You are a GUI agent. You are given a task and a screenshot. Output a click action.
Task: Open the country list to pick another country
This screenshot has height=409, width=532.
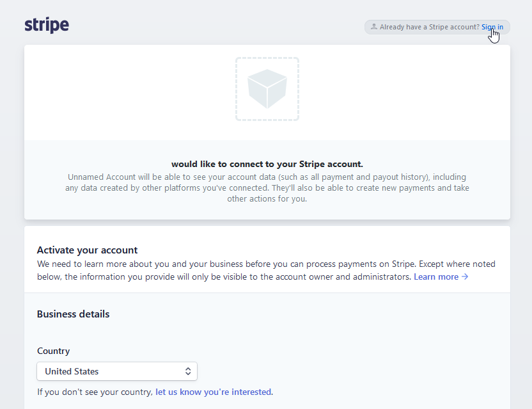pos(117,371)
